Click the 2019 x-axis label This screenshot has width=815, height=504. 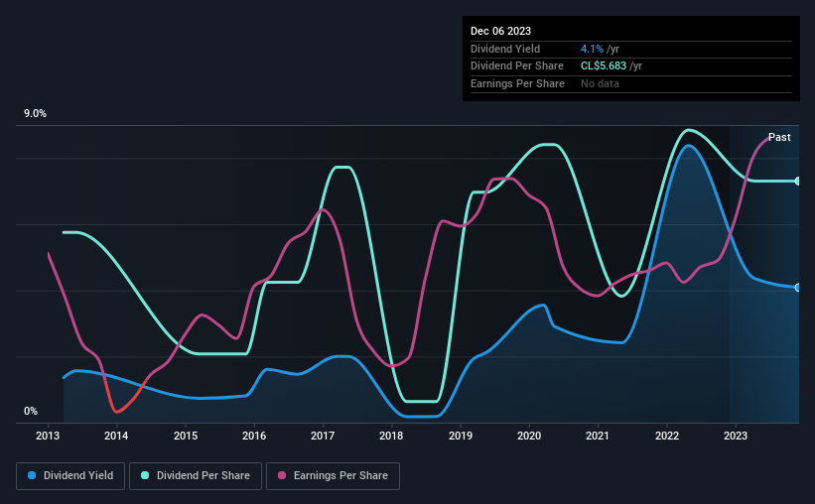tap(461, 436)
